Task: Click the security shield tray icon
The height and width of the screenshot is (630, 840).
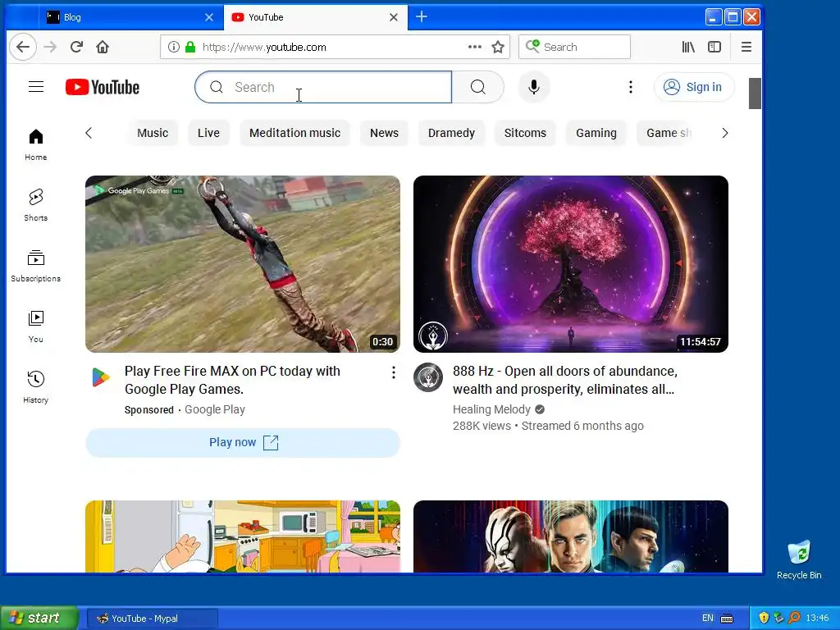Action: [764, 619]
